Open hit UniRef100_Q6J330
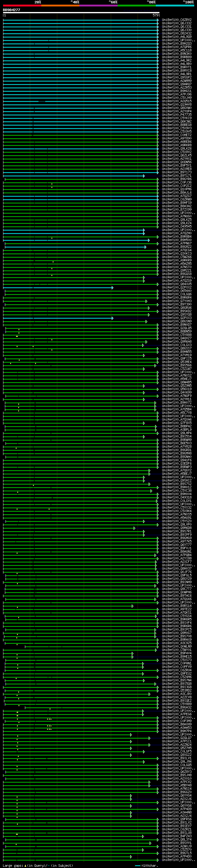This screenshot has width=197, height=868. (x=177, y=30)
